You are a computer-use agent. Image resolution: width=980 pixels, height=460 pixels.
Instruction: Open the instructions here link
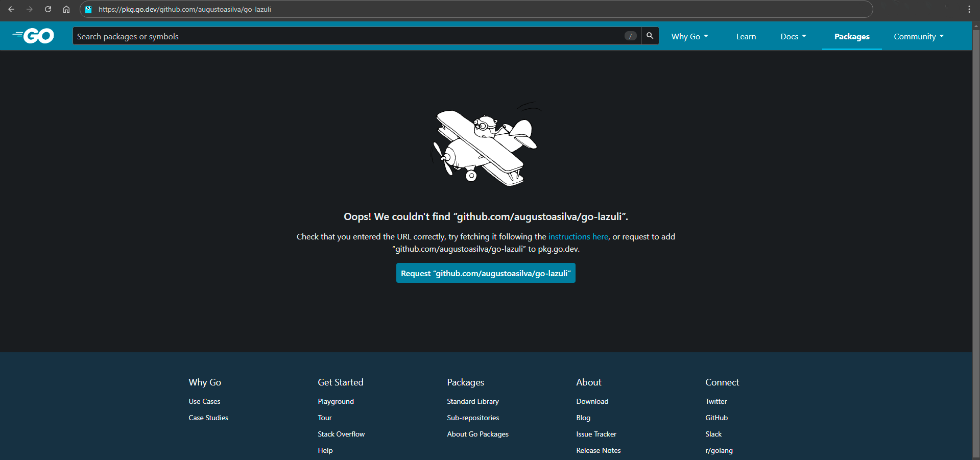click(x=578, y=236)
